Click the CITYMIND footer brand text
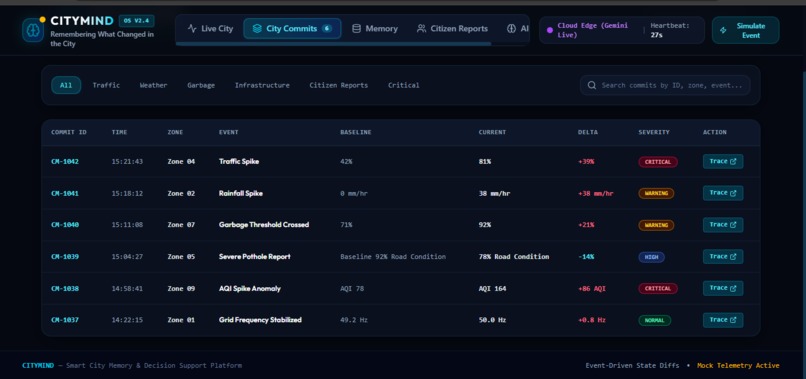Screen dimensions: 806x379 click(38, 366)
